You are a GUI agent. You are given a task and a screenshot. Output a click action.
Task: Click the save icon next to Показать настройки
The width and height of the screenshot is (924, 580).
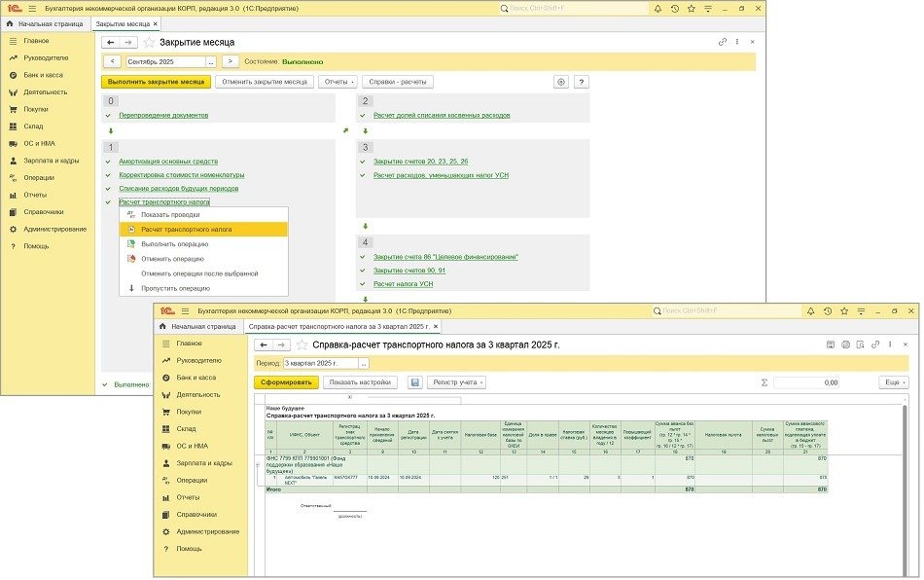click(415, 382)
